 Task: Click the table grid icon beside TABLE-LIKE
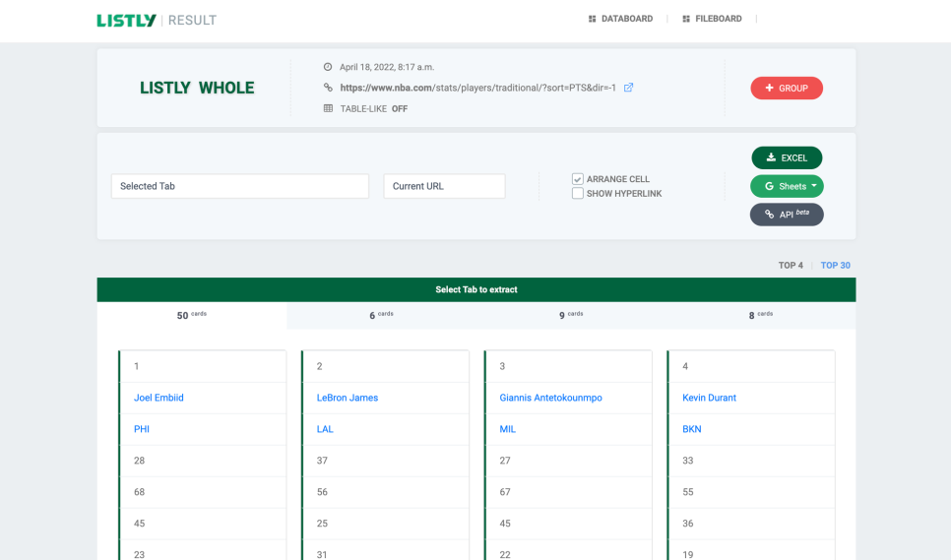click(x=328, y=108)
